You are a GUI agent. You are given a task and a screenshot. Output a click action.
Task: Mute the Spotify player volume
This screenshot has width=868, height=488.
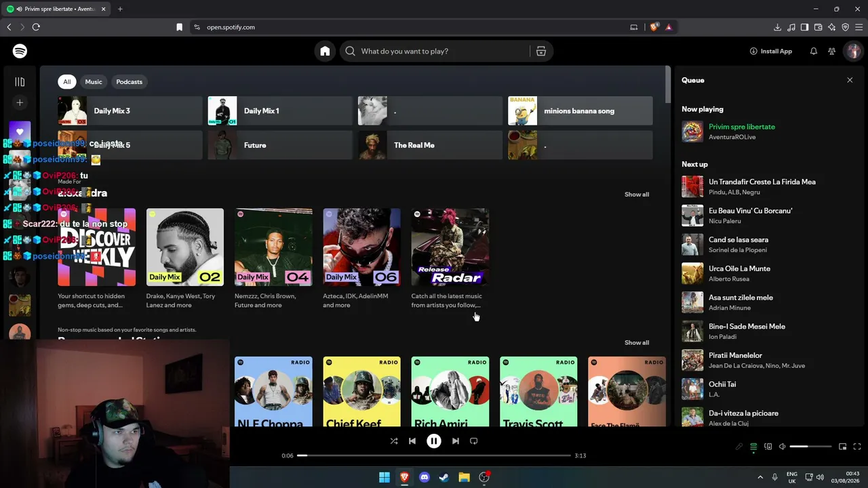point(783,447)
